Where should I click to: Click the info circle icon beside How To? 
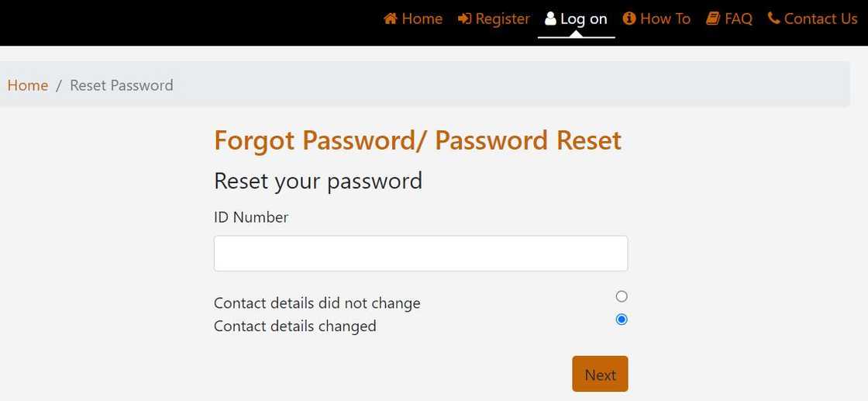click(629, 19)
